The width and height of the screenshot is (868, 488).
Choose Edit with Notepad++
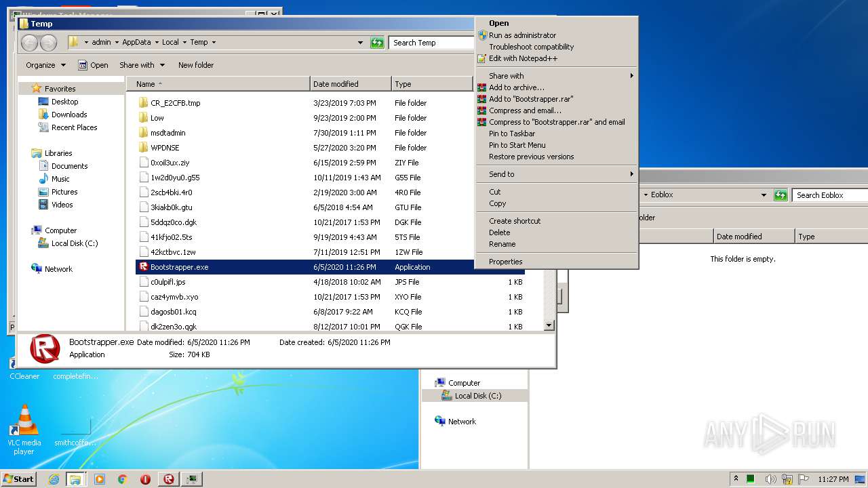point(523,58)
